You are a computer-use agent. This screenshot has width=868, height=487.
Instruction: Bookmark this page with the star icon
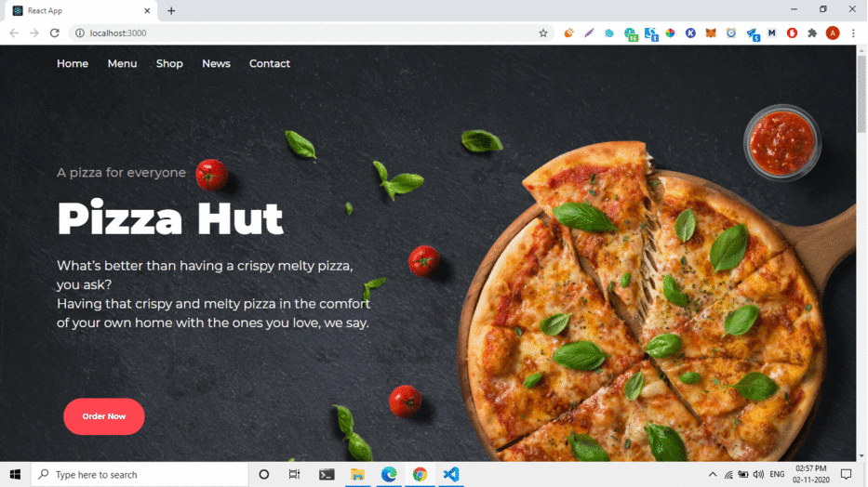[543, 33]
